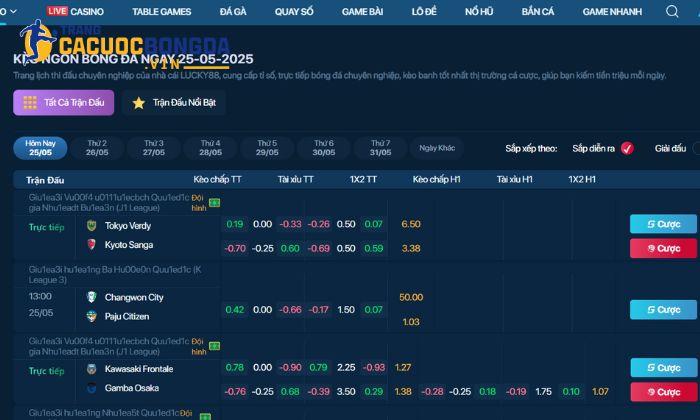This screenshot has width=700, height=420.
Task: Open the 'Ngày Khác' date picker
Action: (x=437, y=148)
